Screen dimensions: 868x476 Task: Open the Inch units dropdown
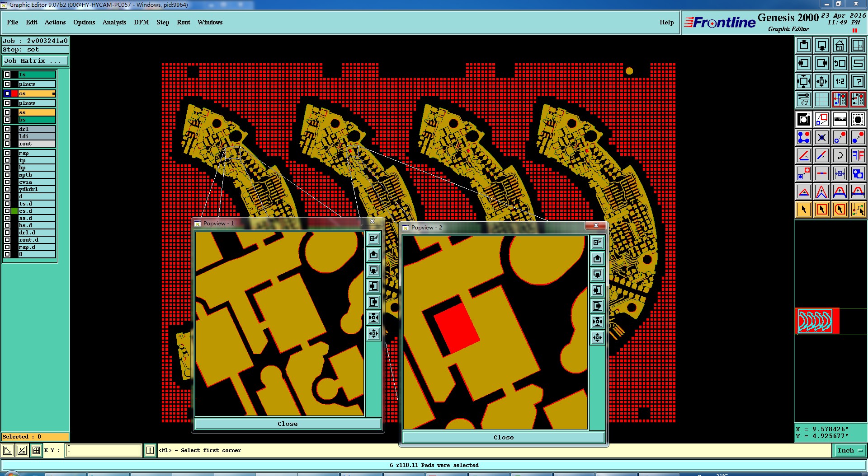click(850, 450)
